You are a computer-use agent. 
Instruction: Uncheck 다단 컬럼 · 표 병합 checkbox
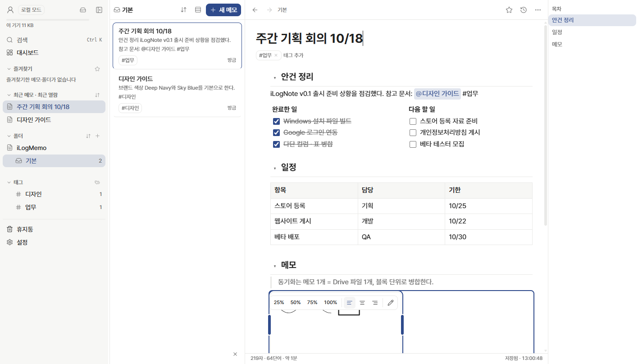(x=277, y=144)
